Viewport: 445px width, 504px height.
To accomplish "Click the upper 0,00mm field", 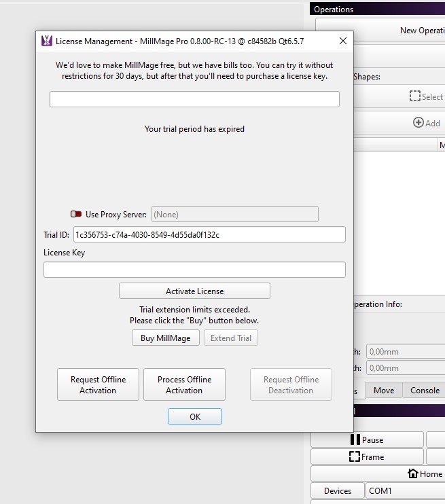I will point(406,352).
